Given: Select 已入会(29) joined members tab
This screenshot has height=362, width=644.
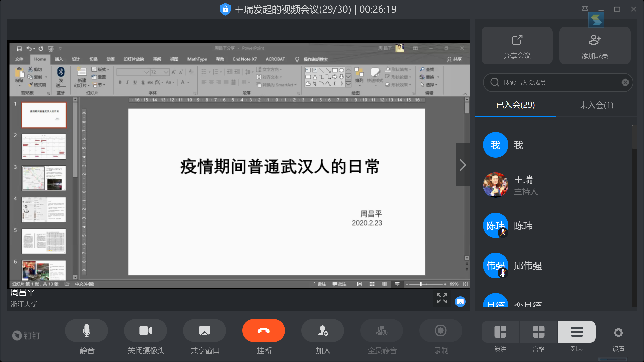Looking at the screenshot, I should 516,105.
